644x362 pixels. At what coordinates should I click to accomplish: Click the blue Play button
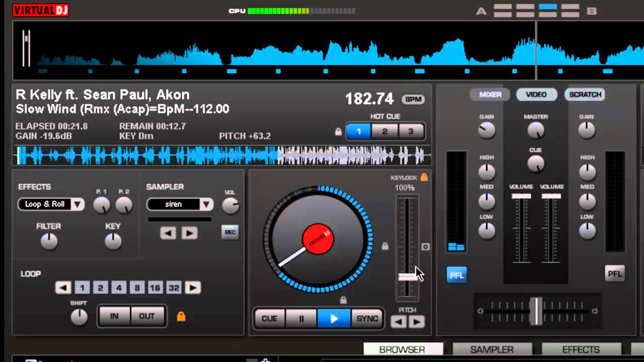[334, 318]
